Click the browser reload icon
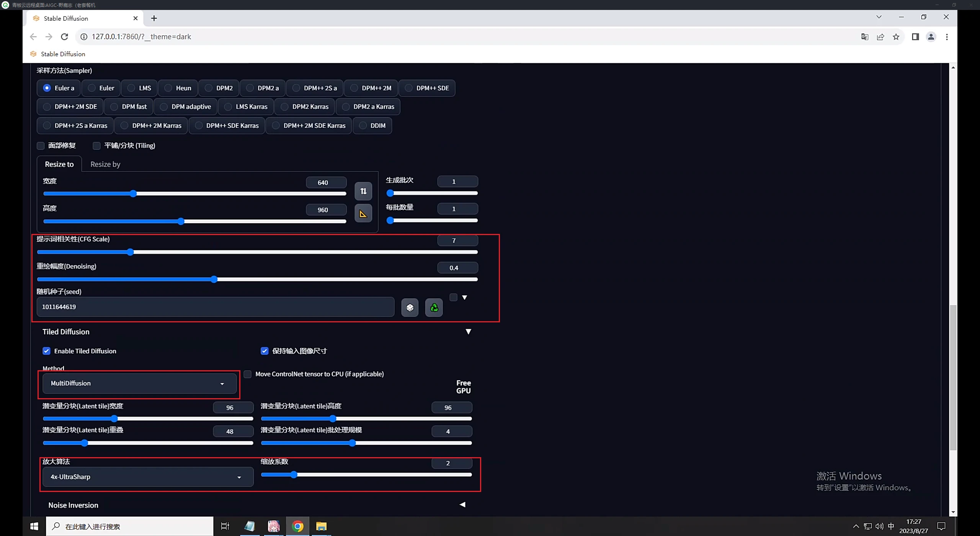This screenshot has height=536, width=980. (x=64, y=37)
